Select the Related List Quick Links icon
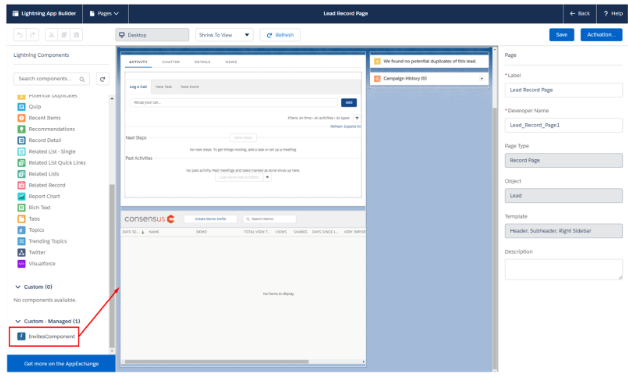This screenshot has width=628, height=383. coord(22,163)
